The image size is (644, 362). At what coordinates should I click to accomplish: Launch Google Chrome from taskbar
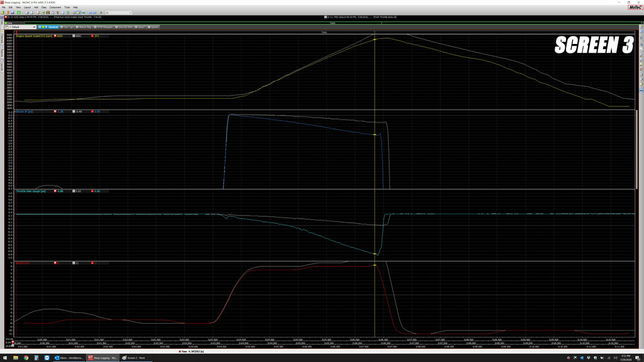(x=26, y=358)
